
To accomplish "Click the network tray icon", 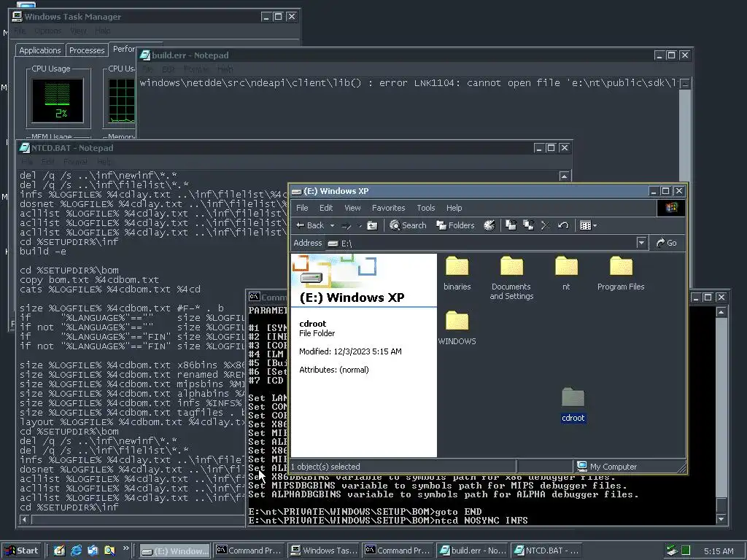I will pos(672,551).
